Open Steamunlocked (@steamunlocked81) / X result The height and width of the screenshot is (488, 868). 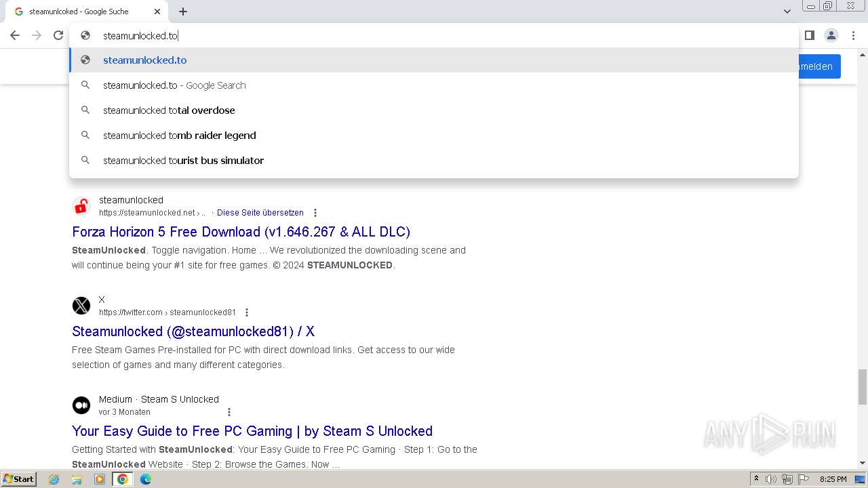point(193,331)
